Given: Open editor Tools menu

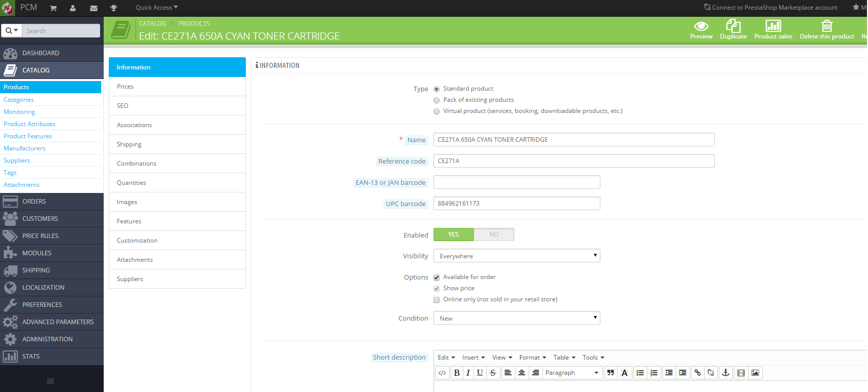Looking at the screenshot, I should [x=593, y=358].
